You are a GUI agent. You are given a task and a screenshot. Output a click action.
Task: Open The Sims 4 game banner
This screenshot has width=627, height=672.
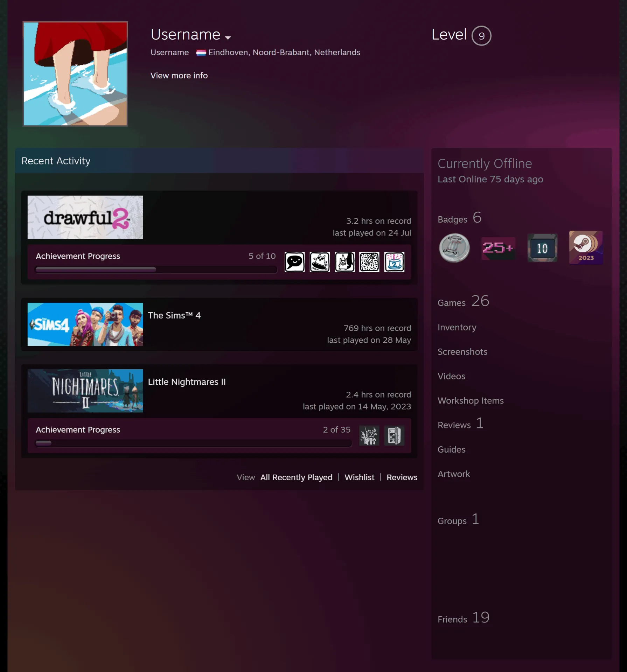(x=85, y=324)
